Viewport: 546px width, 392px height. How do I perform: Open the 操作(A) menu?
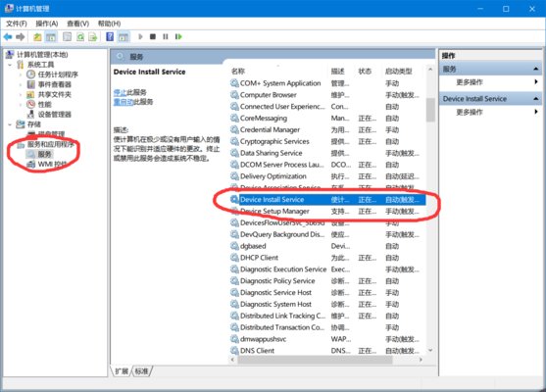(47, 24)
